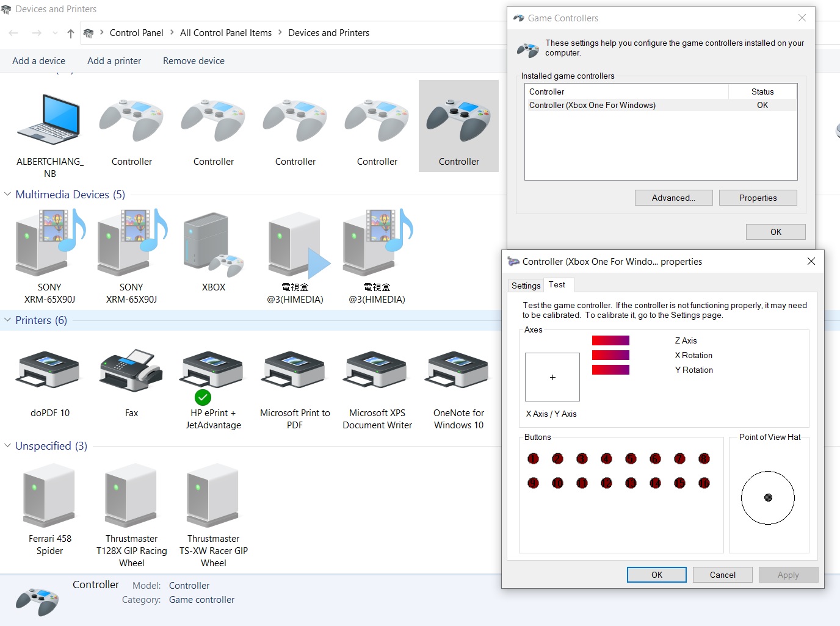
Task: Click OK in controller properties dialog
Action: [656, 575]
